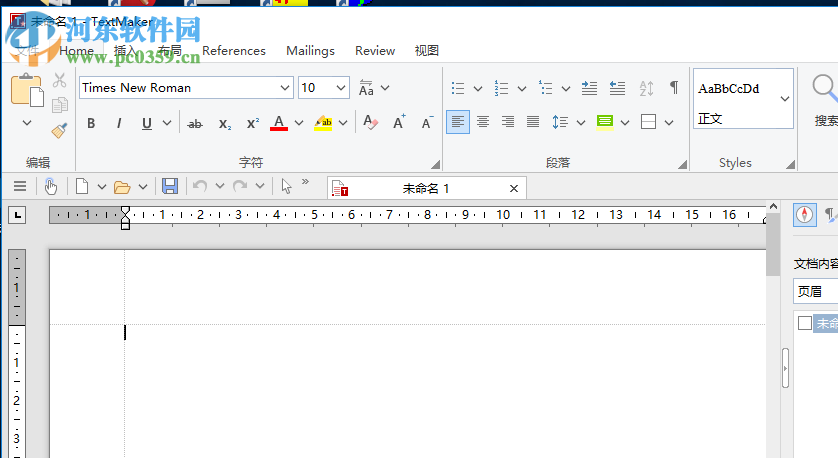The width and height of the screenshot is (838, 458).
Task: Tick the checkbox in sidebar document list
Action: coord(804,323)
